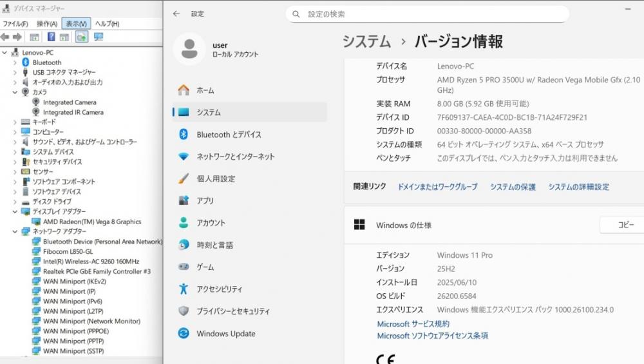
Task: Expand the キーボード tree node
Action: [15, 122]
